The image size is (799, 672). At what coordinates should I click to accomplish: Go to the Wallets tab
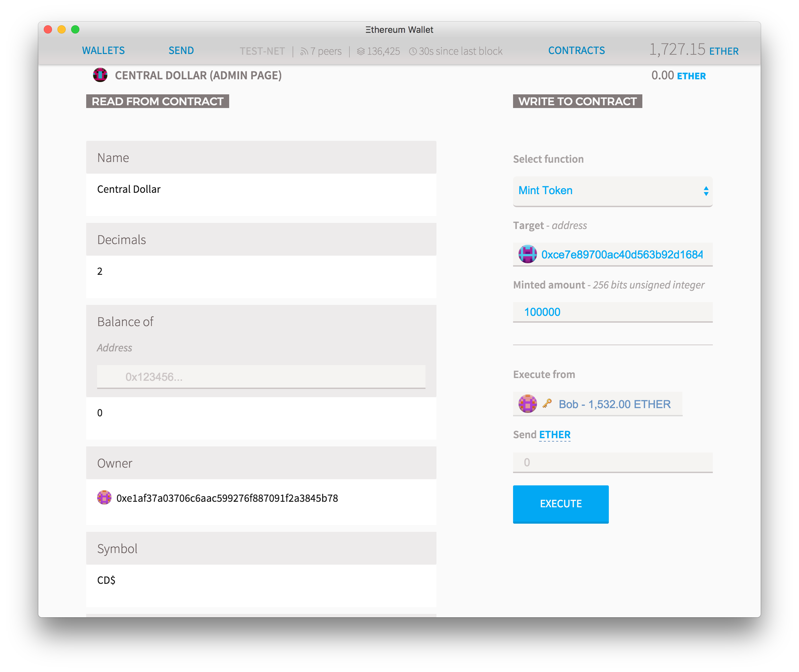pyautogui.click(x=103, y=51)
